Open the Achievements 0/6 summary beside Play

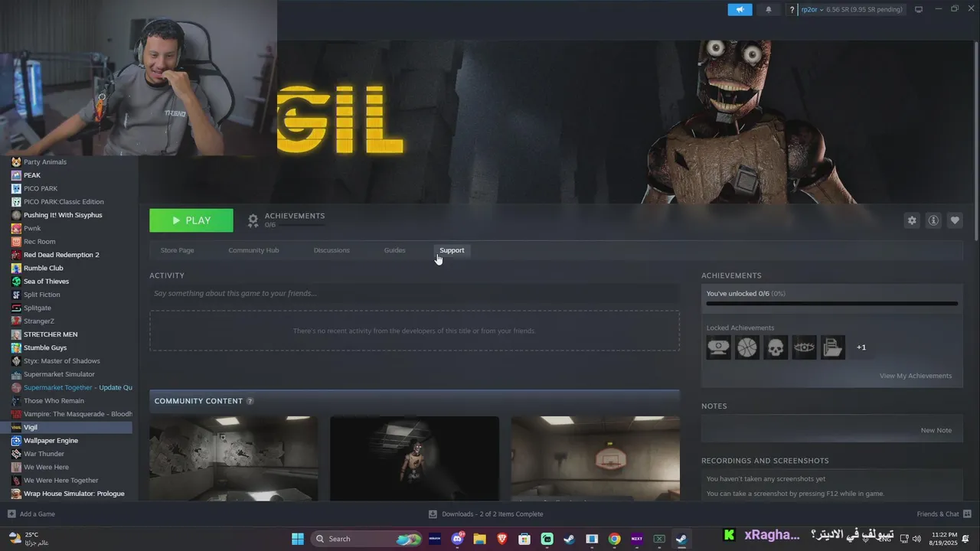coord(286,220)
